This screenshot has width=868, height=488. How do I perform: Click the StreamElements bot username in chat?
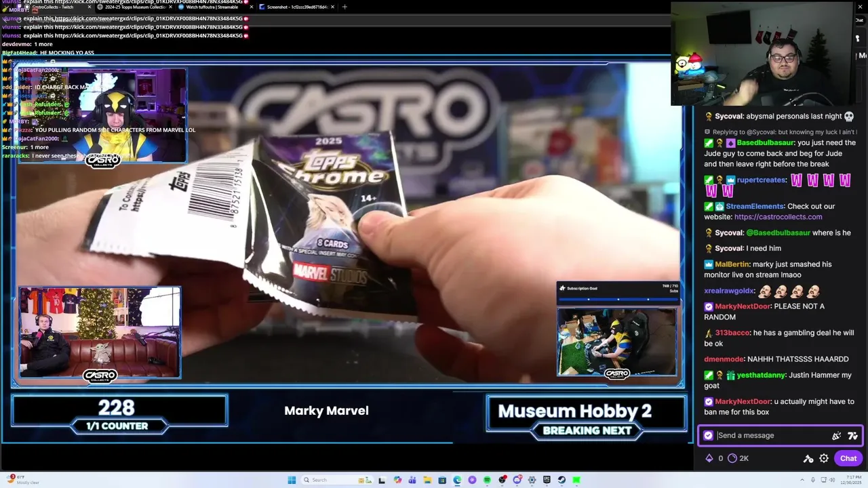tap(755, 206)
